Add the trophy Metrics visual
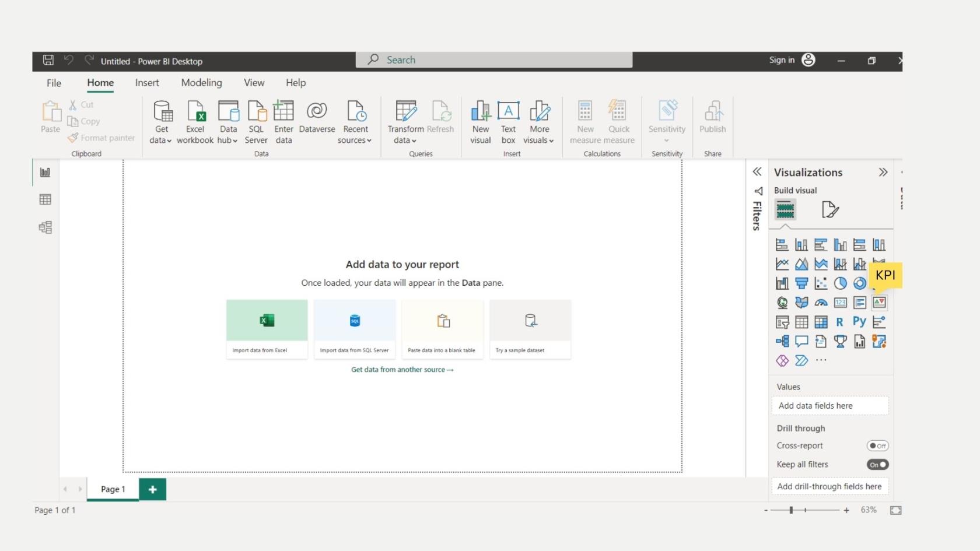Image resolution: width=980 pixels, height=551 pixels. (840, 341)
